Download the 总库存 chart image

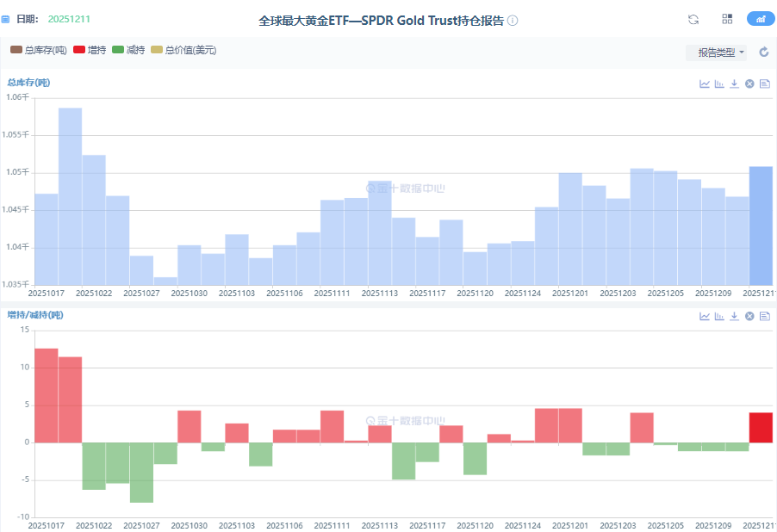(x=734, y=84)
